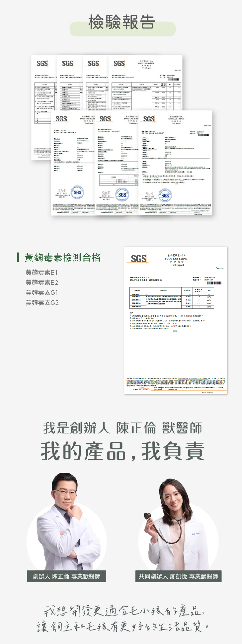Click the 共同創辦人 廖凱悅 專業獸醫師 label

coord(178,576)
